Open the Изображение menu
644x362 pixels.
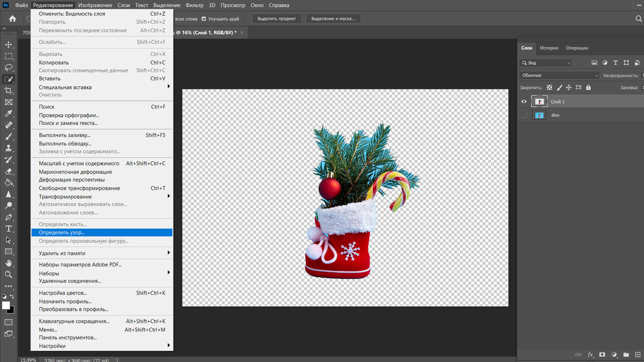point(95,5)
